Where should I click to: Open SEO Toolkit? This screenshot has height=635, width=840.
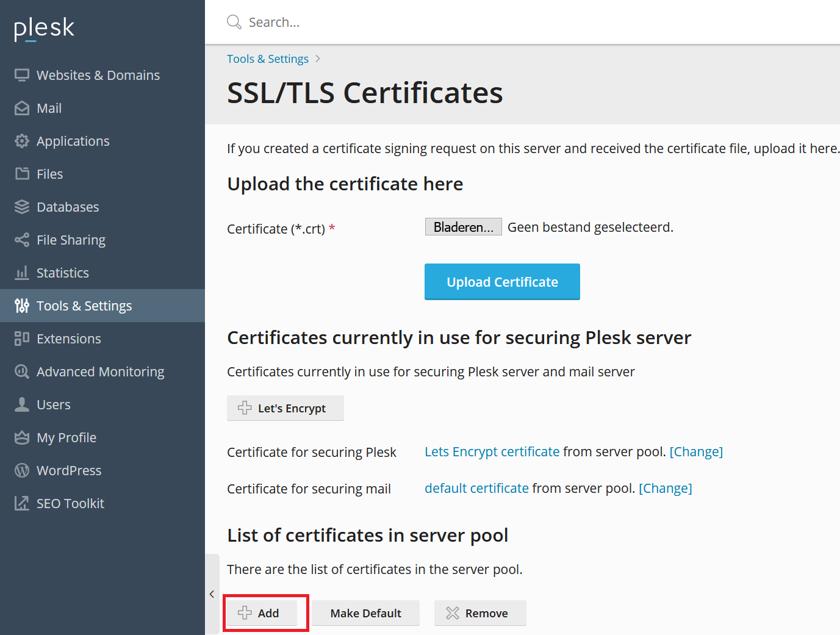coord(102,503)
